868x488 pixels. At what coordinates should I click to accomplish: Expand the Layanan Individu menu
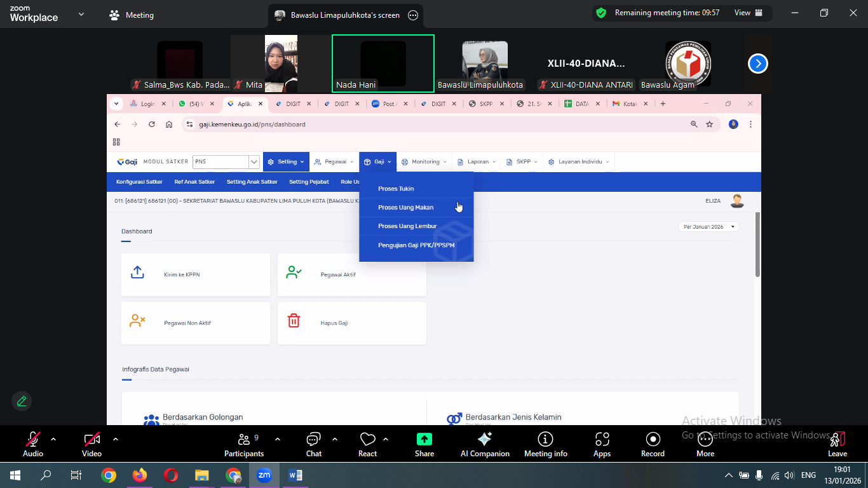[579, 162]
